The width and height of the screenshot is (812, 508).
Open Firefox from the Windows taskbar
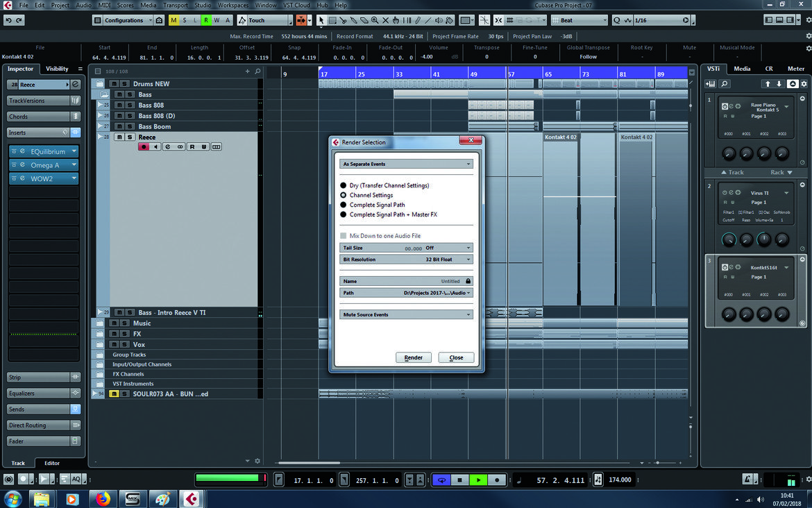(x=103, y=499)
